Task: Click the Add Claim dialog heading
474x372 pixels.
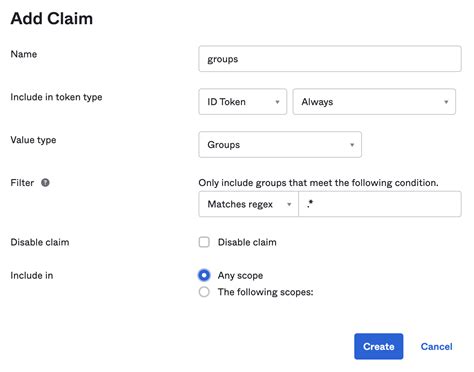Action: (x=52, y=19)
